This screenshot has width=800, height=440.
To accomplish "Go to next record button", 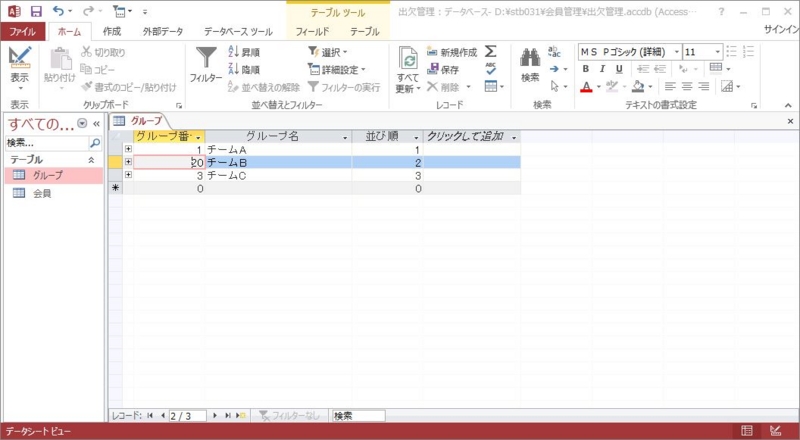I will (x=215, y=416).
